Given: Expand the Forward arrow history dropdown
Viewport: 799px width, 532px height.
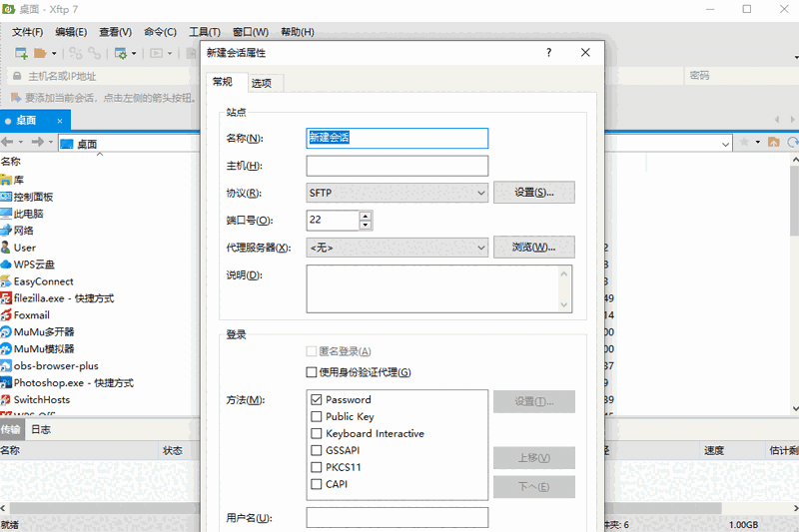Looking at the screenshot, I should pos(51,142).
